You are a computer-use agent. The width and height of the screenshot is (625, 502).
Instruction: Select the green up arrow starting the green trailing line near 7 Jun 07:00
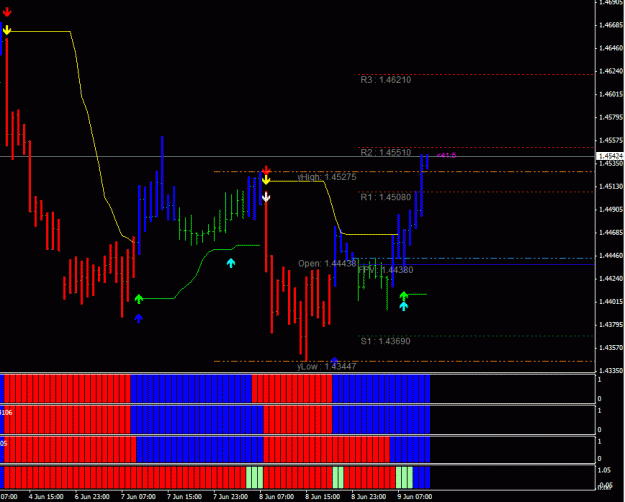[x=138, y=299]
